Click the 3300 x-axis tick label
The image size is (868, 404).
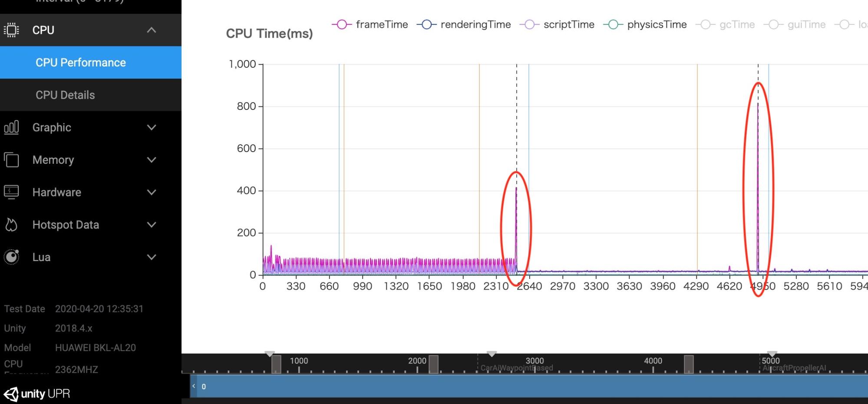(596, 286)
